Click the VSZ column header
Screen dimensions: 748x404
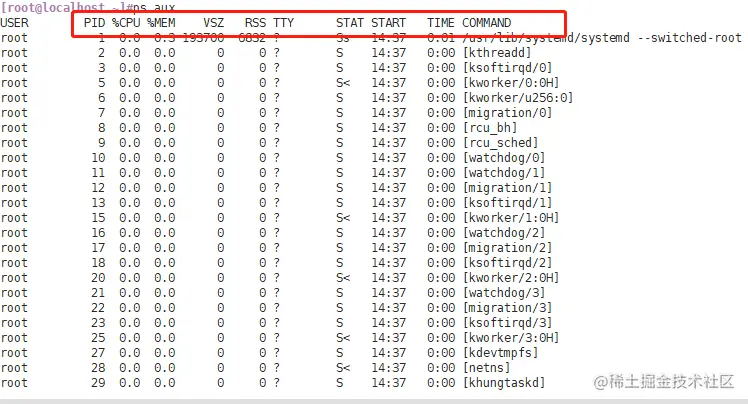(x=213, y=23)
